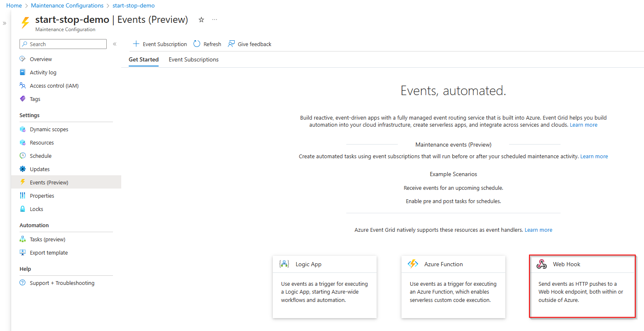
Task: Click the Properties bars icon
Action: (x=23, y=196)
